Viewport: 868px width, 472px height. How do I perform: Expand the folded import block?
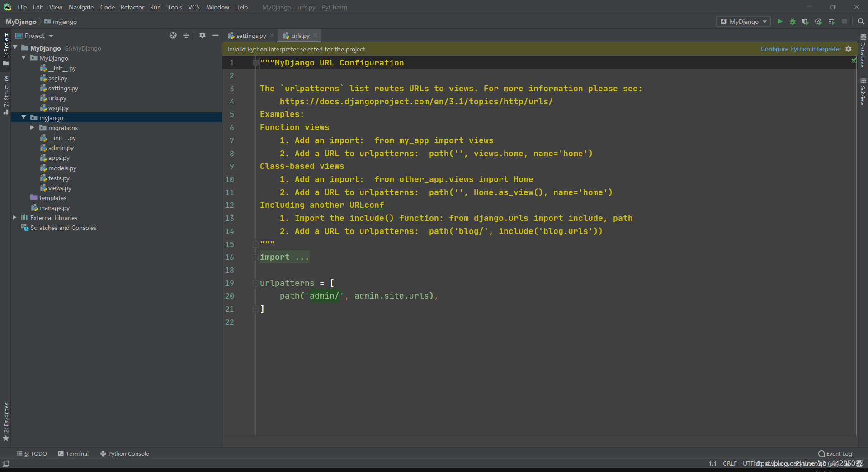(255, 257)
